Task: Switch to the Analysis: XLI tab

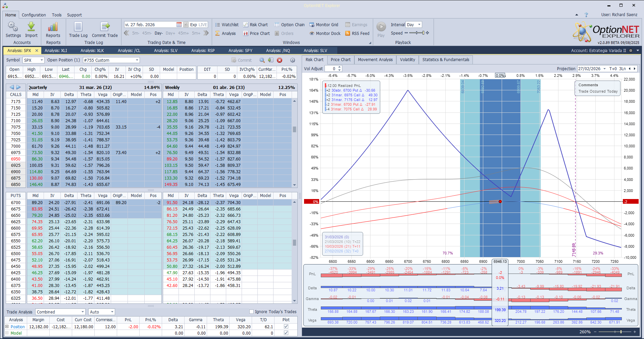Action: tap(56, 51)
